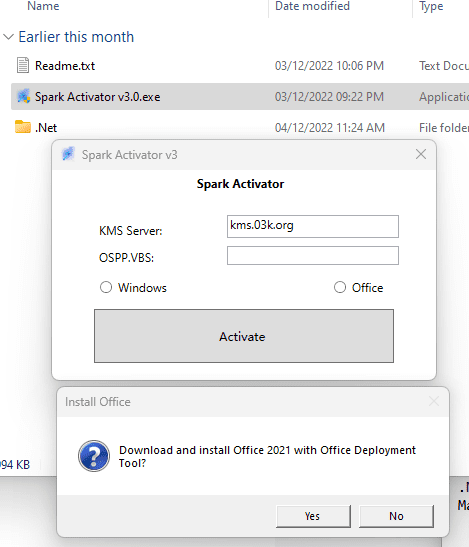This screenshot has width=469, height=547.
Task: Click No in Install Office dialog
Action: coord(396,516)
